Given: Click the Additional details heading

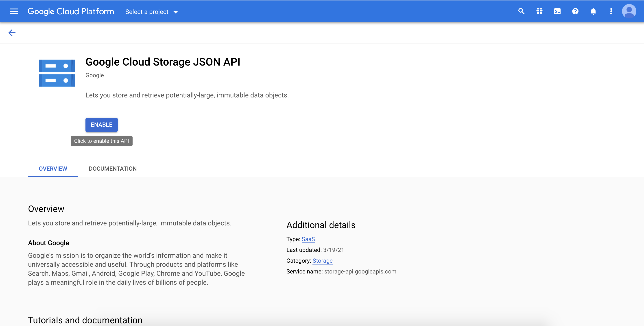Looking at the screenshot, I should 321,225.
